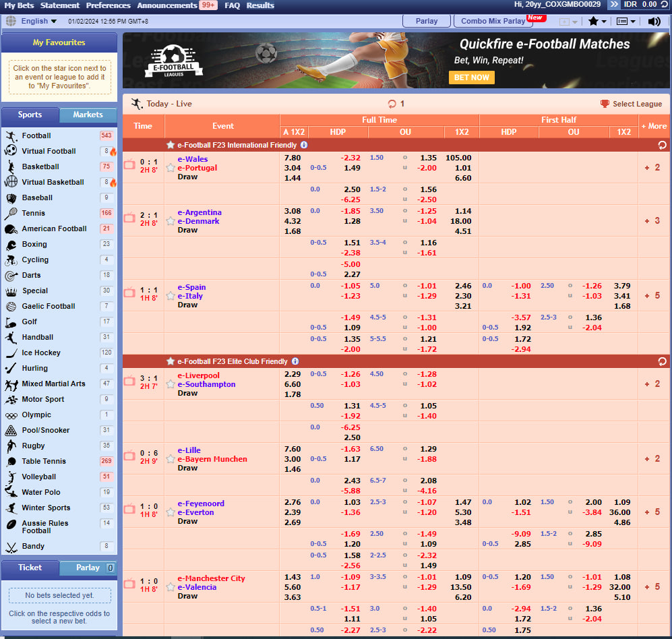Screen dimensions: 672x639
Task: Favourite the e-Lille vs e-Bayern Munchen match
Action: pos(171,459)
